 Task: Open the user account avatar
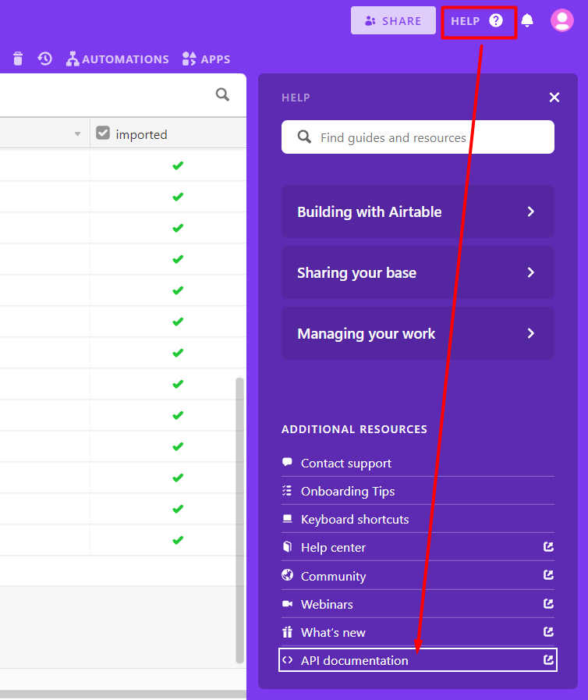tap(561, 20)
